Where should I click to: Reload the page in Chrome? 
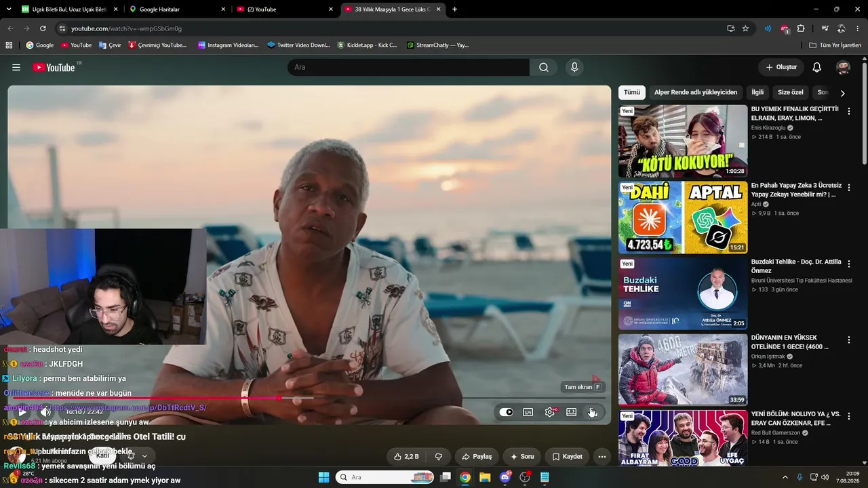tap(43, 28)
